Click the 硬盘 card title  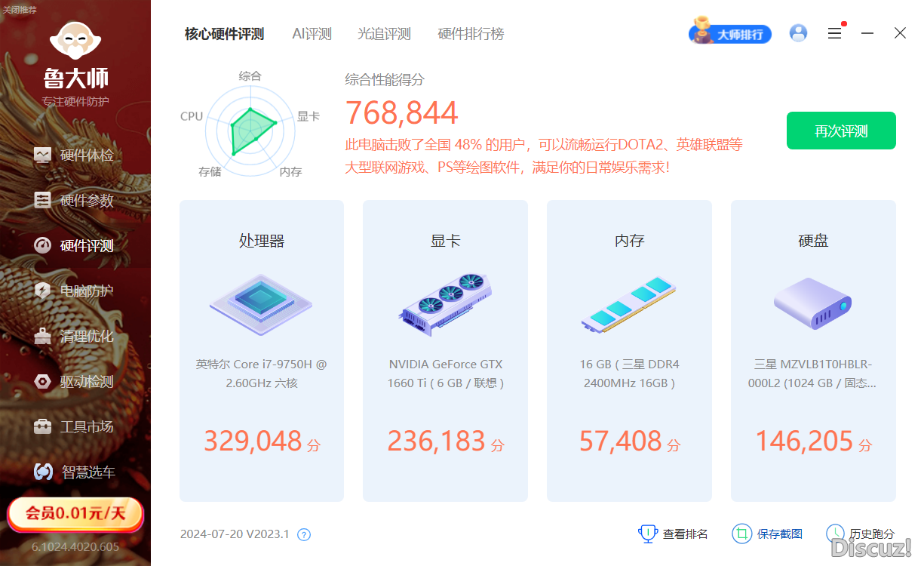(813, 241)
